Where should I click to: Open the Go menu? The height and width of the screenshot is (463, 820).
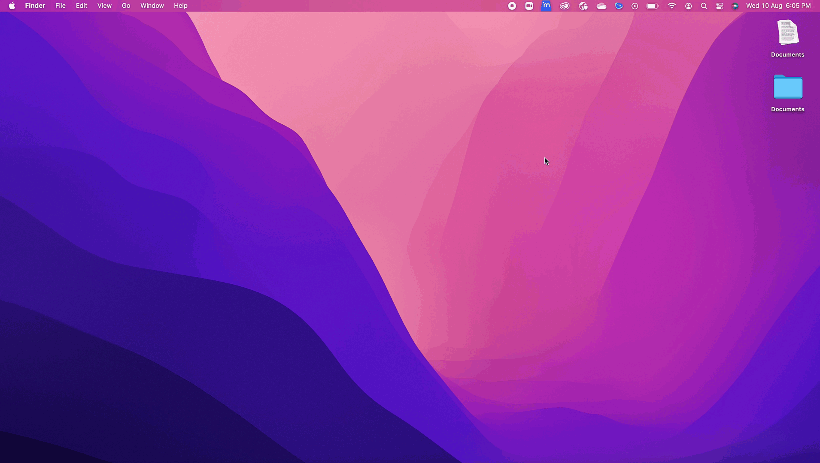pos(126,6)
